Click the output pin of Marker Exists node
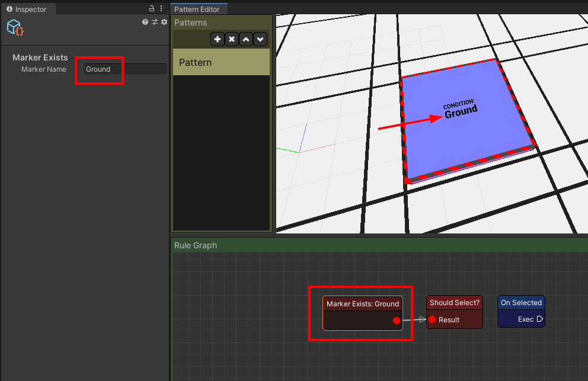 [397, 320]
